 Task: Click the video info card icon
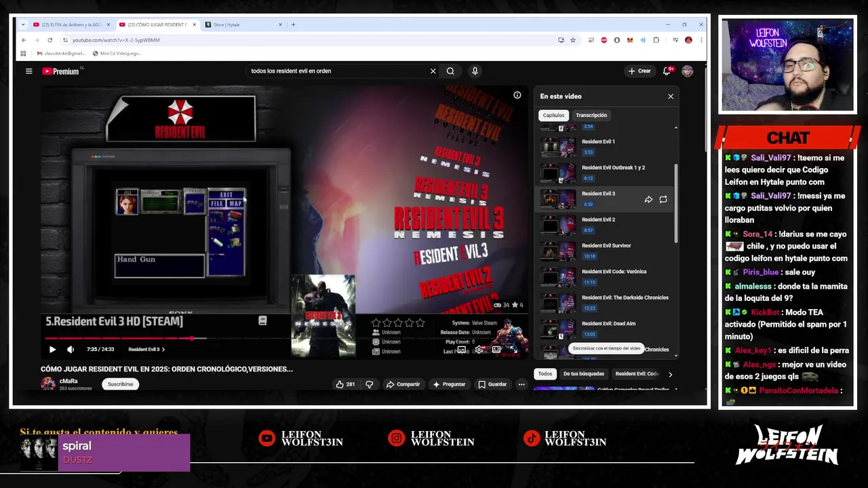517,95
